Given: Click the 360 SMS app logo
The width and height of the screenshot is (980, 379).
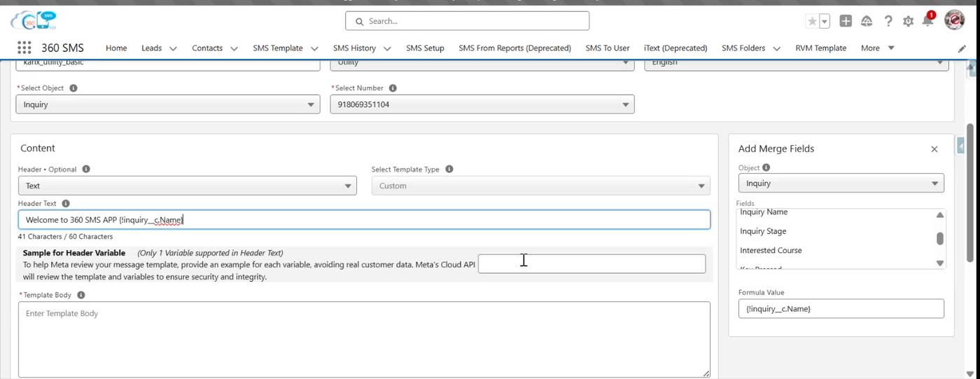Looking at the screenshot, I should (34, 20).
